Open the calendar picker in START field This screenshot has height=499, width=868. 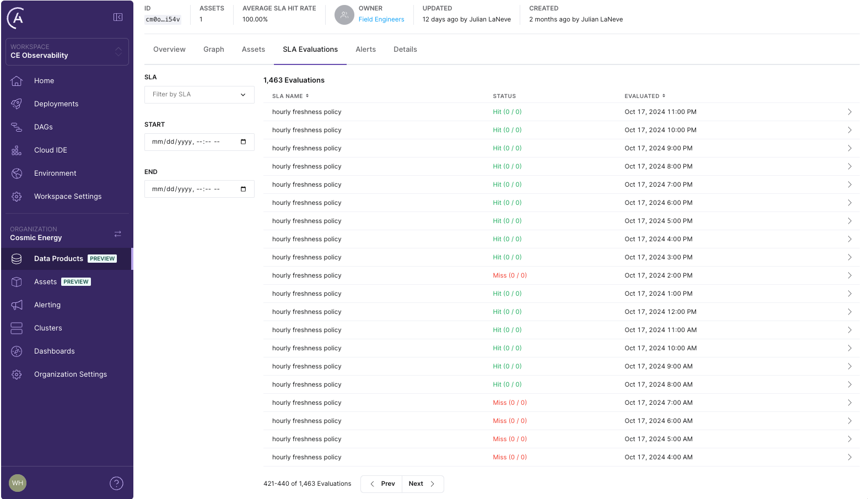[x=243, y=142]
